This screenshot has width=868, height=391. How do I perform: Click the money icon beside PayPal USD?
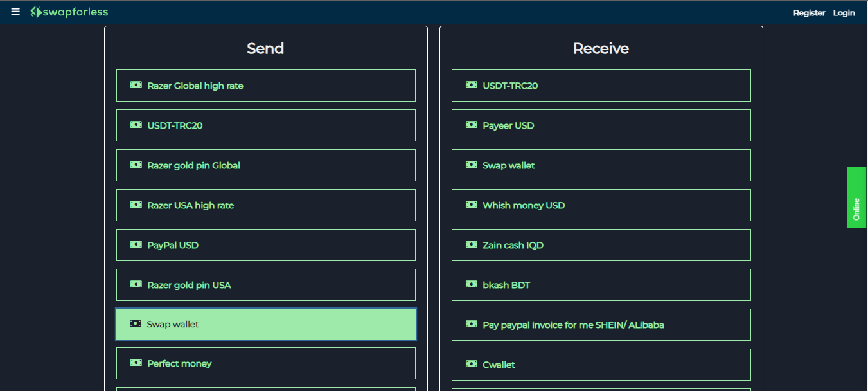tap(136, 244)
